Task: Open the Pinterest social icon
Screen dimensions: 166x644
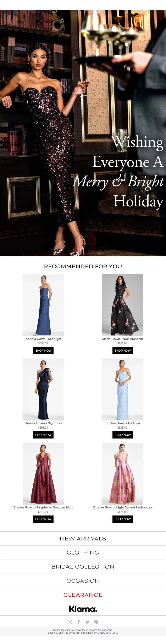Action: point(96,622)
